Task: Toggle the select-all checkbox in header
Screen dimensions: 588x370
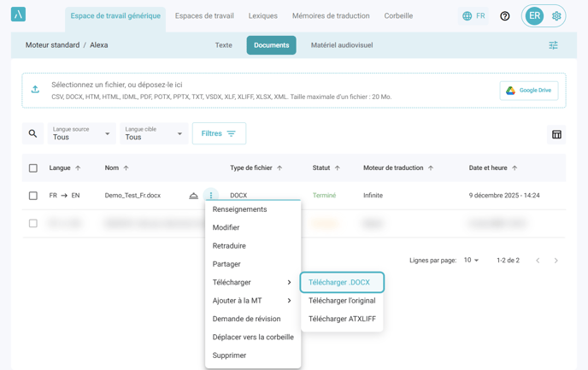Action: coord(33,168)
